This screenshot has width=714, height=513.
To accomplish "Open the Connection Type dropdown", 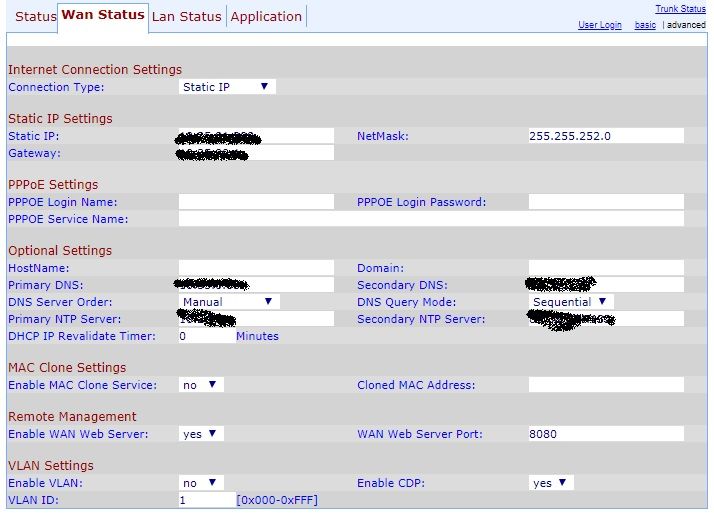I will tap(227, 86).
